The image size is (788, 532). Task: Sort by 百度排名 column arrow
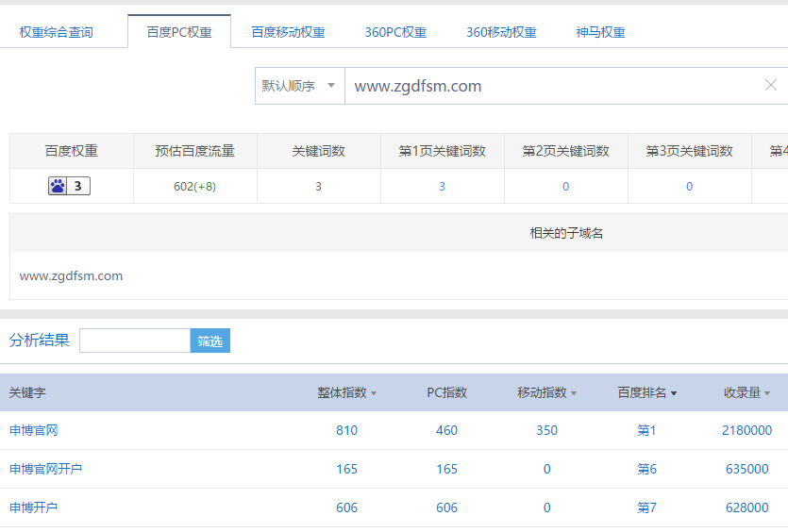(674, 393)
